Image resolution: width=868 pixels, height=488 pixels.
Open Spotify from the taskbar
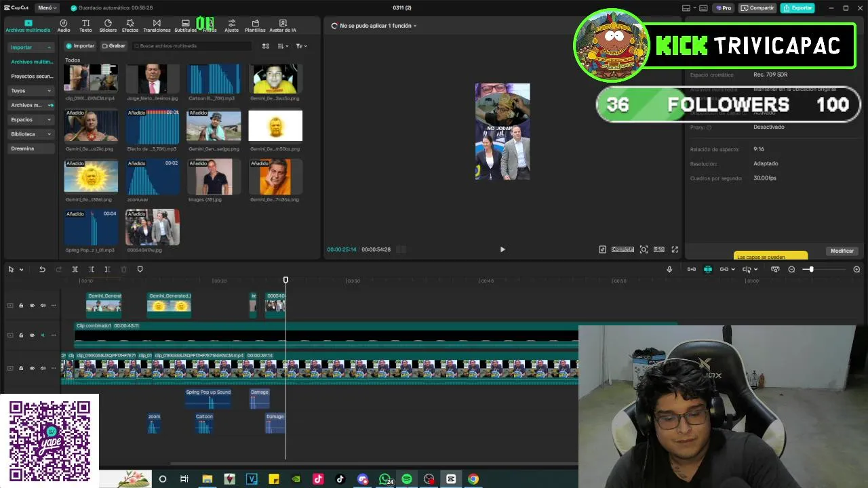coord(407,479)
